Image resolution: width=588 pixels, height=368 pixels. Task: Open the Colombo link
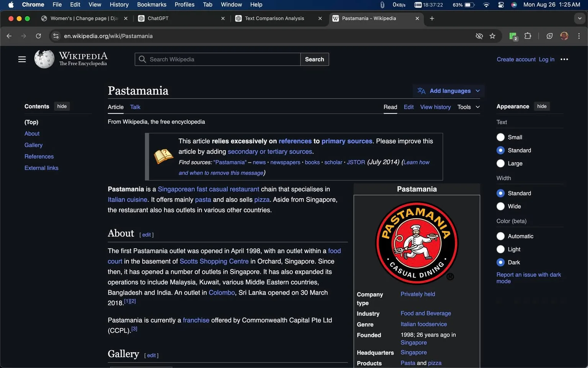pos(222,292)
